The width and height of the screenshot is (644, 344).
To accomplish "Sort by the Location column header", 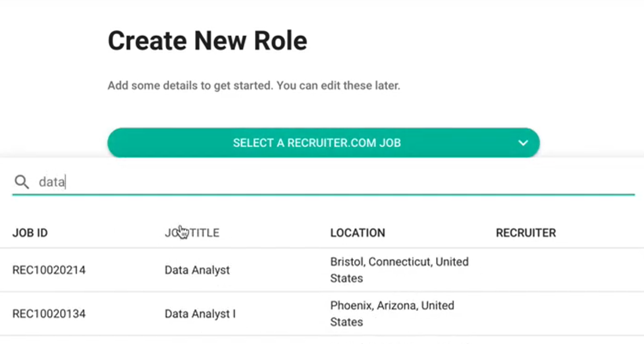I will tap(358, 233).
